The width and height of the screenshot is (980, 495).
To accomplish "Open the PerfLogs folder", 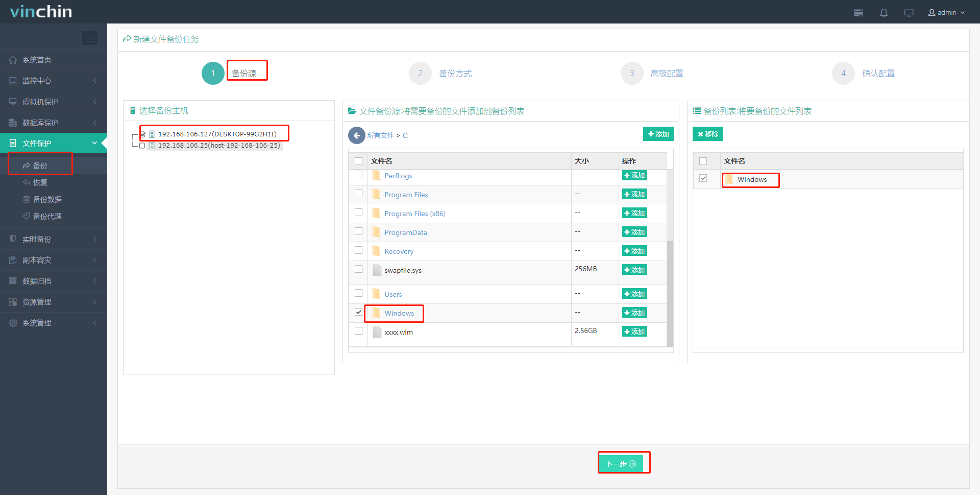I will click(x=398, y=176).
